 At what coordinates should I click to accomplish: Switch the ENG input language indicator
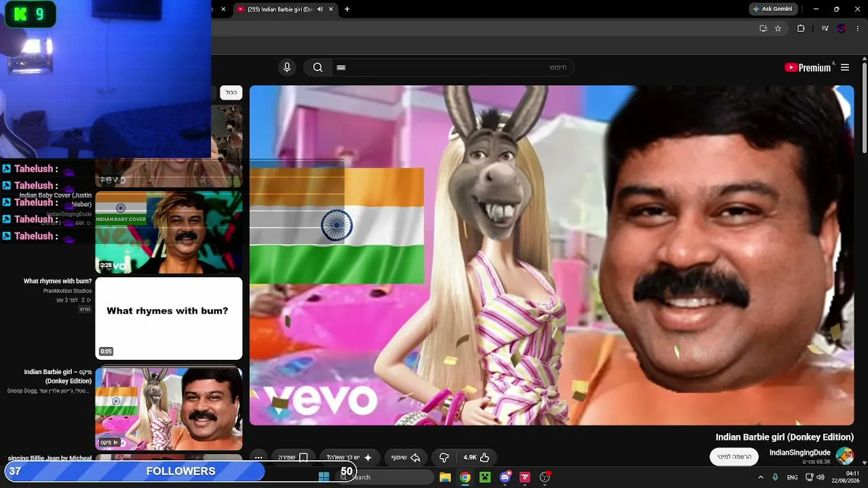(x=792, y=477)
